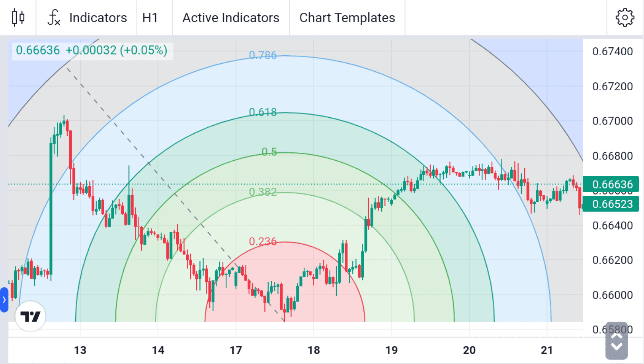The image size is (644, 364).
Task: Click date label 17 on time axis
Action: (236, 350)
